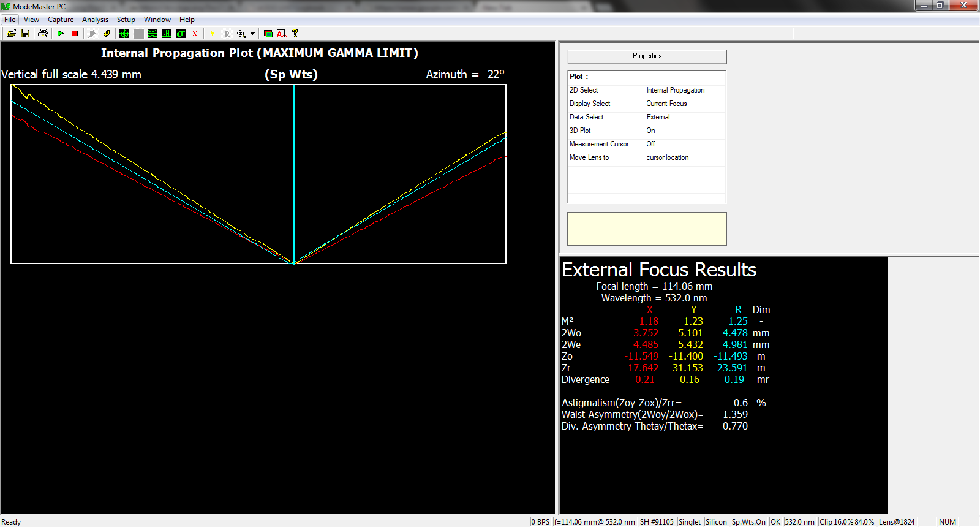Click the green crosshair target icon

click(124, 34)
